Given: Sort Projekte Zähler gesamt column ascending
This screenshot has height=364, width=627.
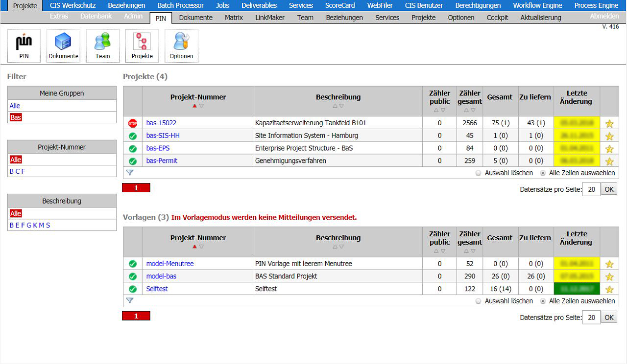Looking at the screenshot, I should pyautogui.click(x=466, y=110).
